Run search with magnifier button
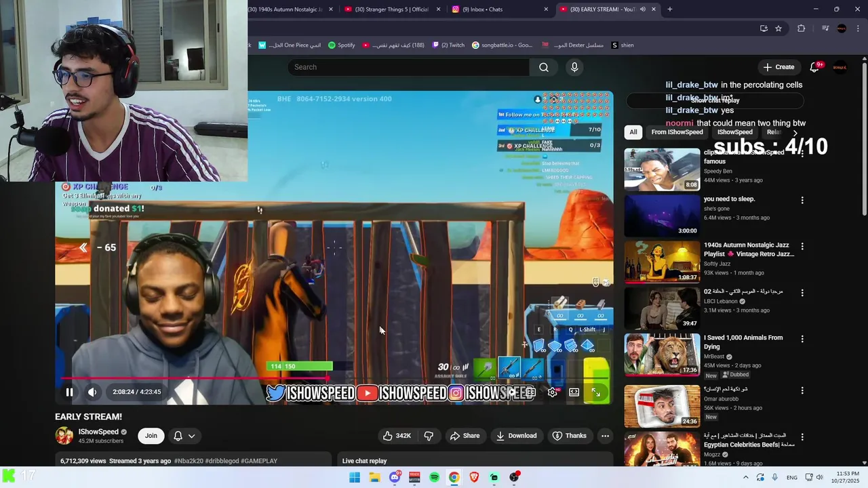The width and height of the screenshot is (868, 488). [x=544, y=67]
